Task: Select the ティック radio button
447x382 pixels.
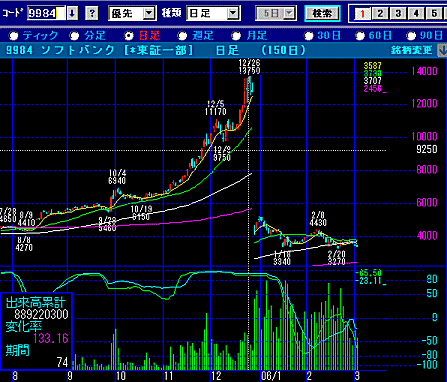Action: (x=14, y=35)
